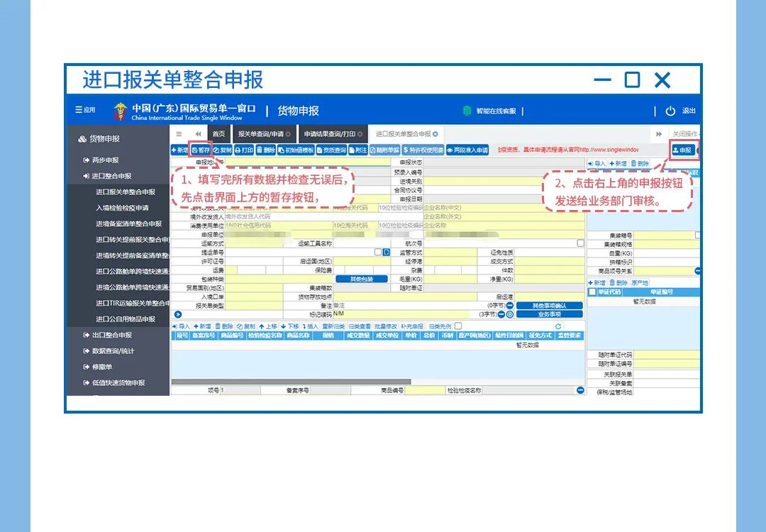Image resolution: width=766 pixels, height=532 pixels.
Task: Open 资质查询 qualification lookup
Action: tap(331, 150)
